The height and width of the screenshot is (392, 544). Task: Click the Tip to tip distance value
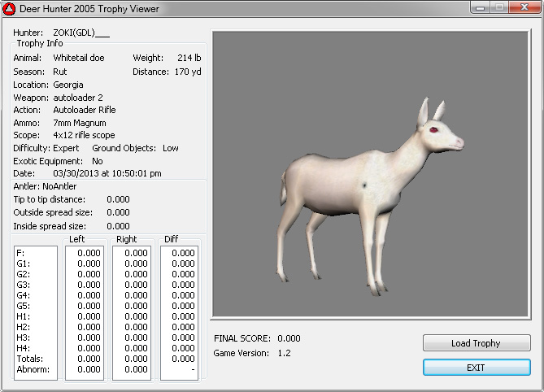coord(118,199)
